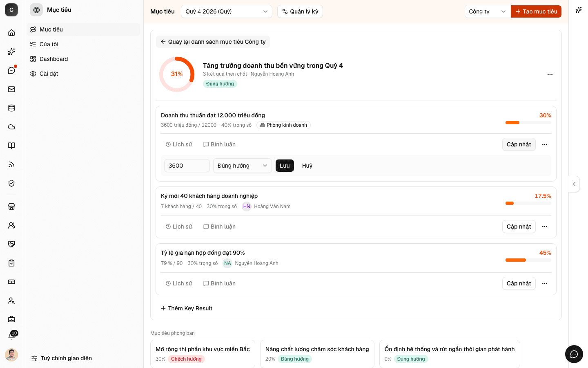Open the briefcase icon in left rail
Viewport: 588px width, 368px height.
11,319
